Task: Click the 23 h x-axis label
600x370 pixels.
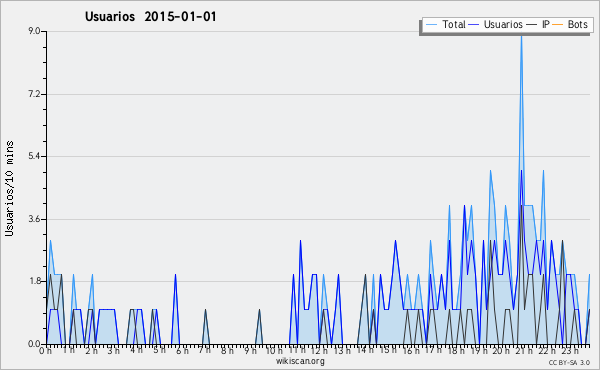Action: click(x=570, y=350)
